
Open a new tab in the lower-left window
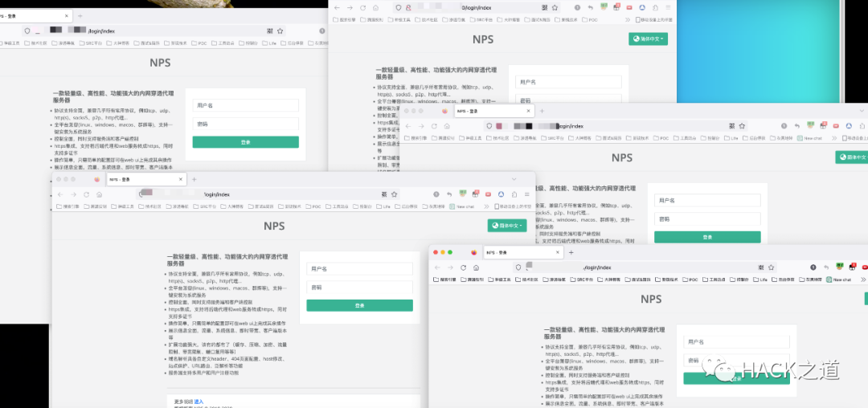[x=194, y=180]
